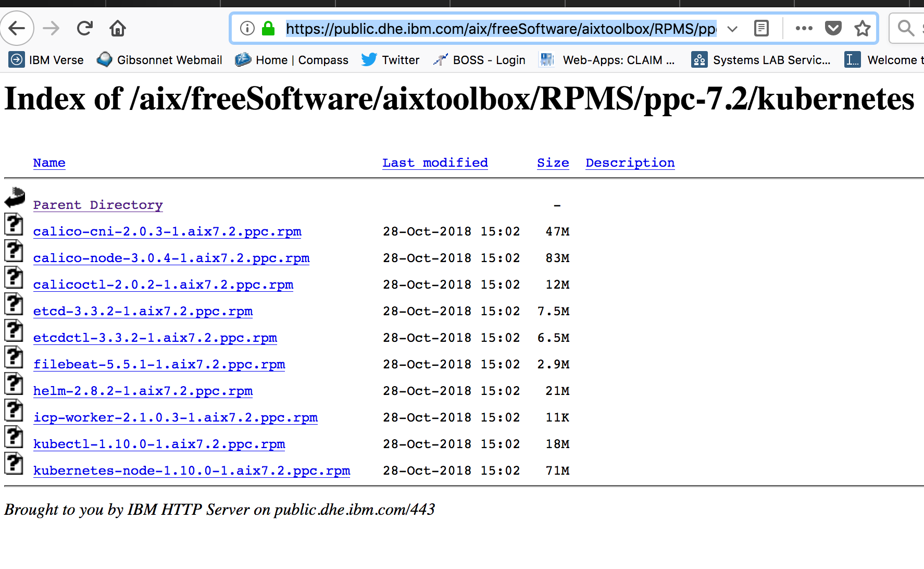924x569 pixels.
Task: Open Twitter bookmark
Action: click(390, 60)
